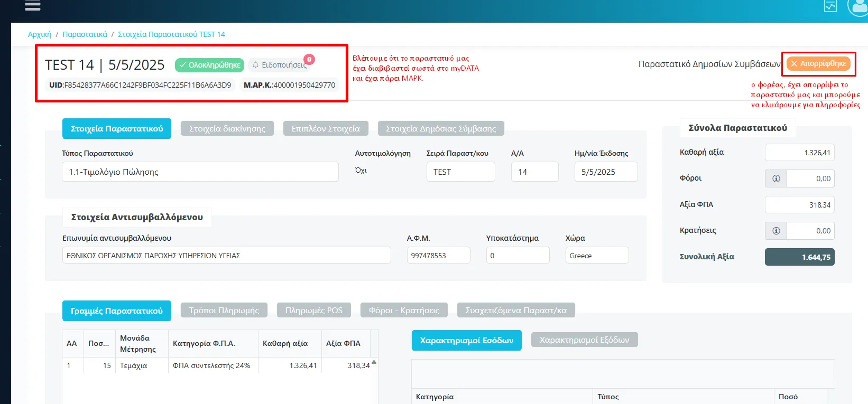Open the Επιπλέον Στοιχεία tab

326,129
